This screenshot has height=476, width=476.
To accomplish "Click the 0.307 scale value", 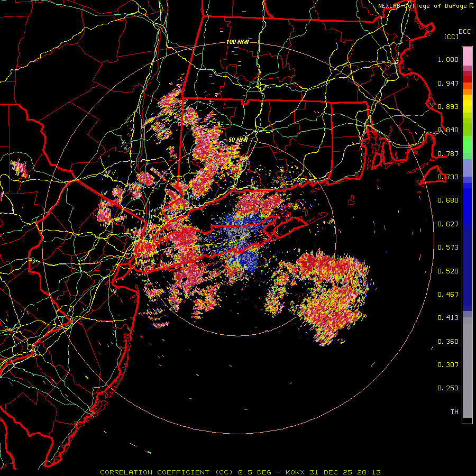I will [448, 365].
